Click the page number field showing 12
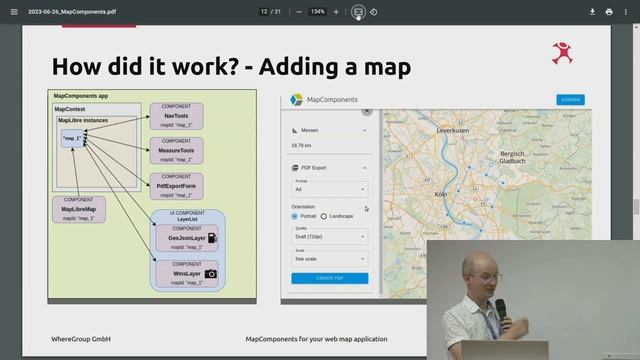640x360 pixels. tap(264, 12)
